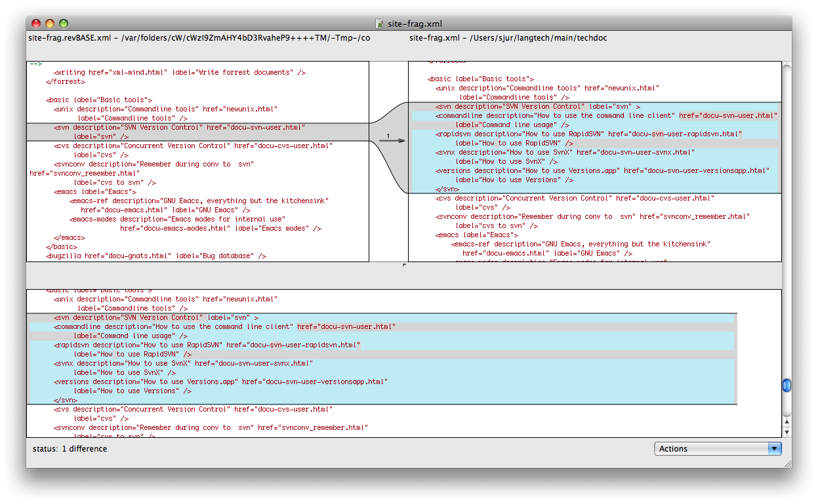Click the "Command line usage" label in right pane

point(512,125)
